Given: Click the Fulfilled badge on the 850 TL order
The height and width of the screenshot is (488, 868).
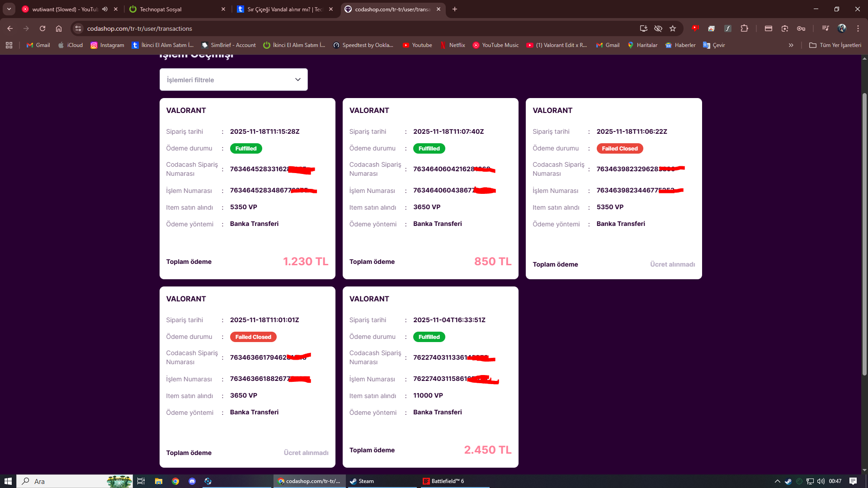Looking at the screenshot, I should pyautogui.click(x=429, y=148).
